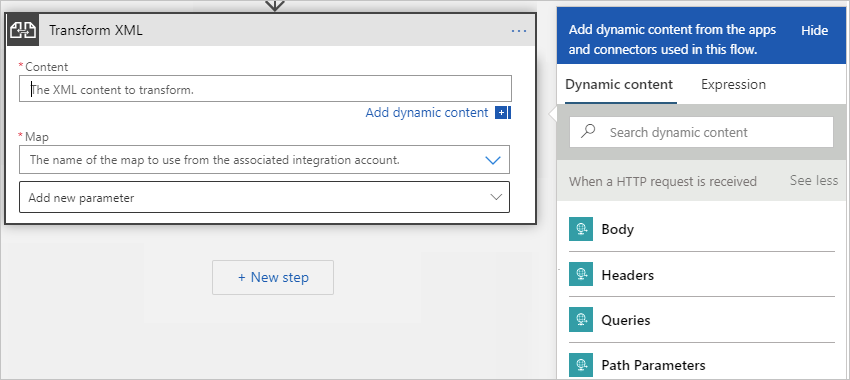Select the Queries dynamic content item
The height and width of the screenshot is (380, 850).
coord(702,320)
